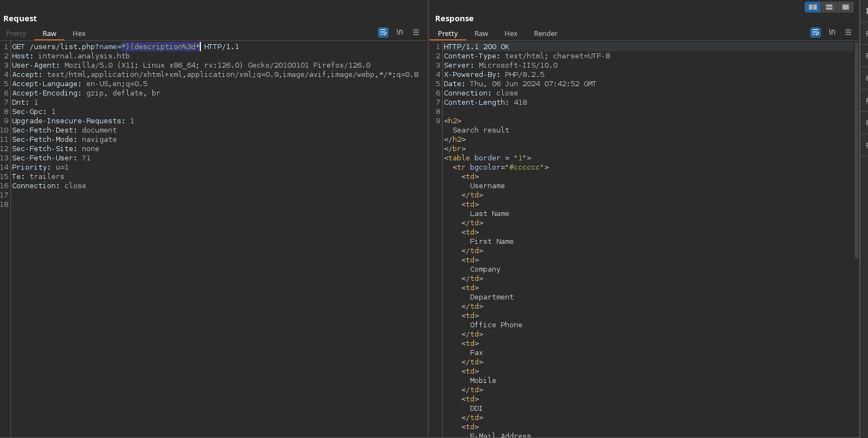Image resolution: width=868 pixels, height=438 pixels.
Task: Open the Hex tab in Request
Action: point(79,34)
